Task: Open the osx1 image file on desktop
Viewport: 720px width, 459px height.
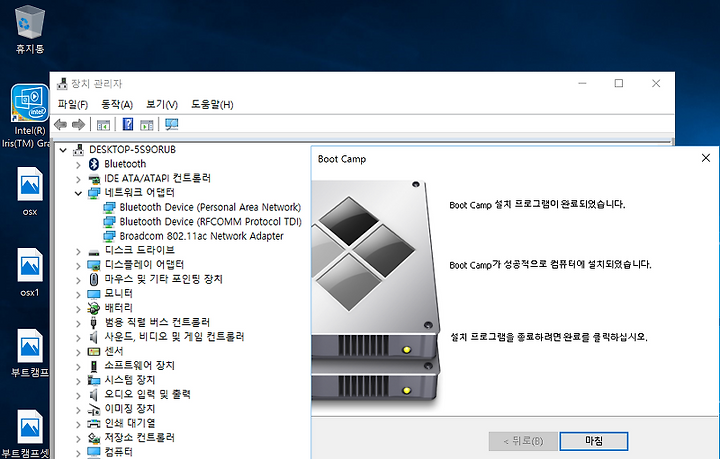Action: point(30,272)
